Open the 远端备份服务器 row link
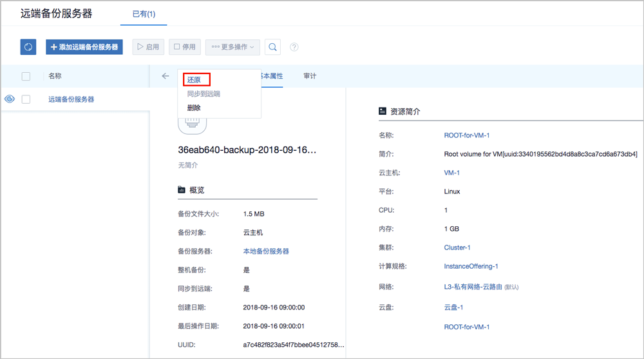This screenshot has width=644, height=359. (71, 99)
